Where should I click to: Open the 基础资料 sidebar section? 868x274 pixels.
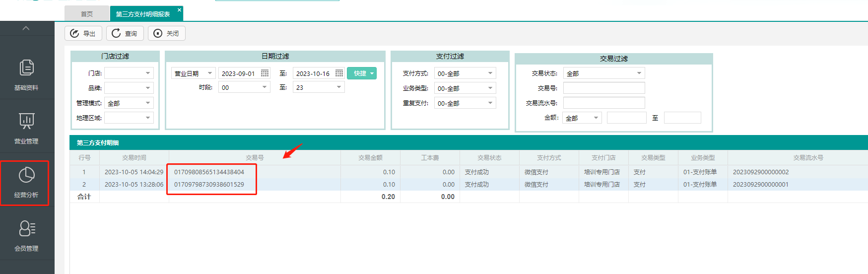coord(26,74)
